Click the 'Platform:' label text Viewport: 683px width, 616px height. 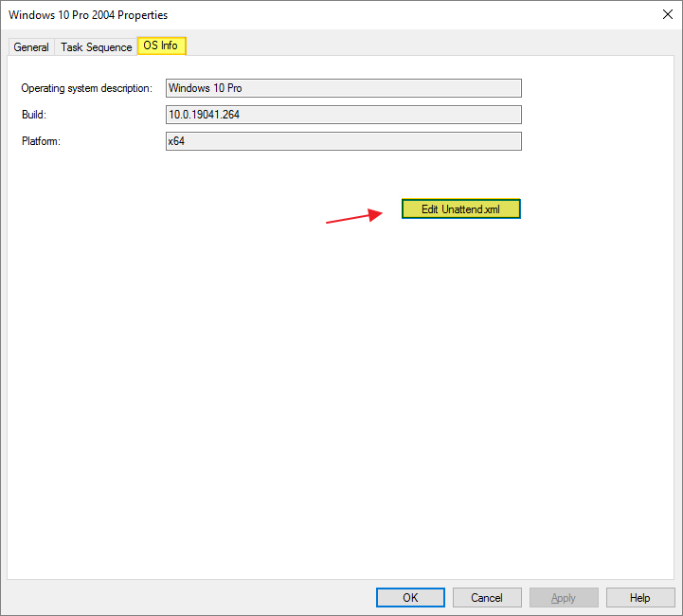[x=42, y=141]
